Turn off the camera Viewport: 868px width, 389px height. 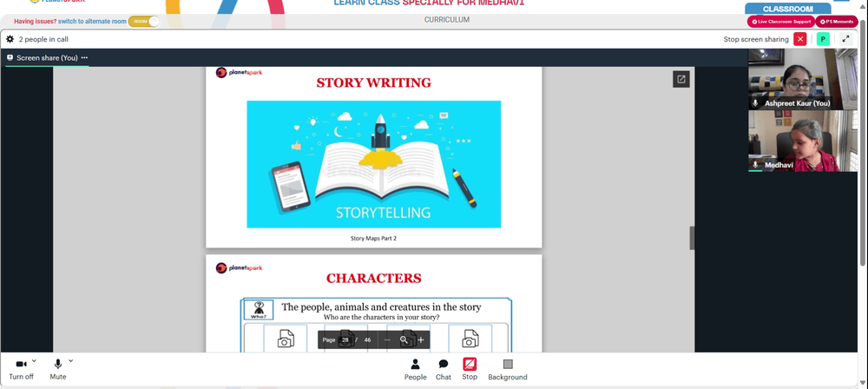[x=21, y=368]
